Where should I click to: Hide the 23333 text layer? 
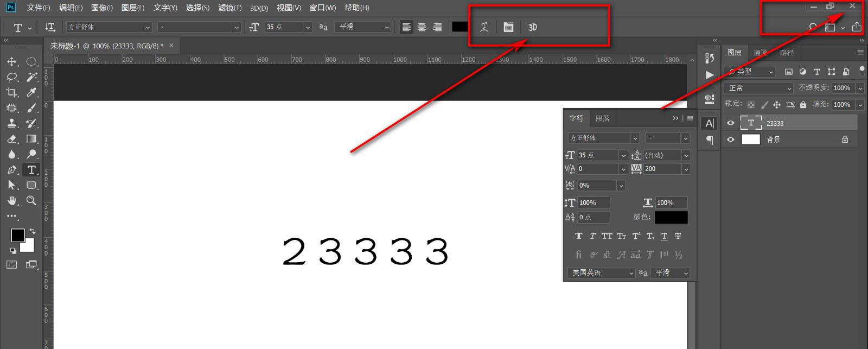731,123
